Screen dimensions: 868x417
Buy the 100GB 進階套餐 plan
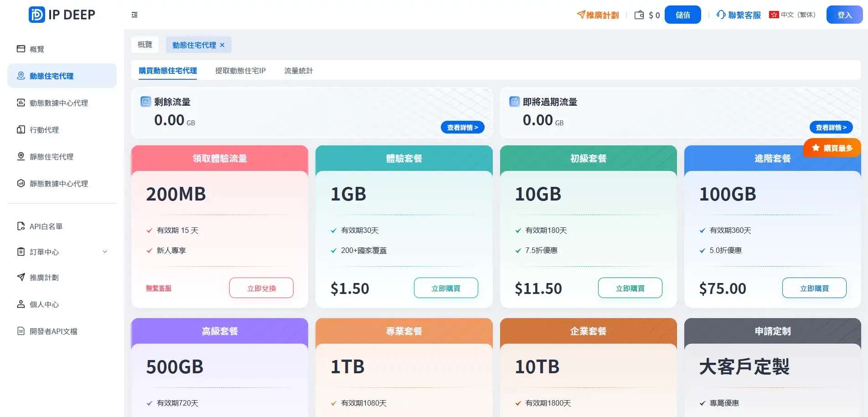coord(814,288)
